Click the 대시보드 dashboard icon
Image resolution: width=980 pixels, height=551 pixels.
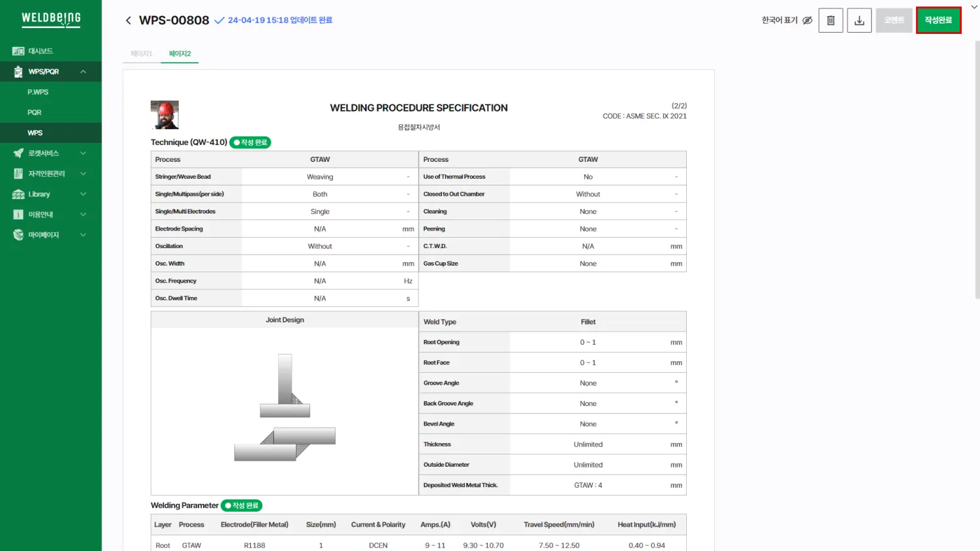click(18, 51)
